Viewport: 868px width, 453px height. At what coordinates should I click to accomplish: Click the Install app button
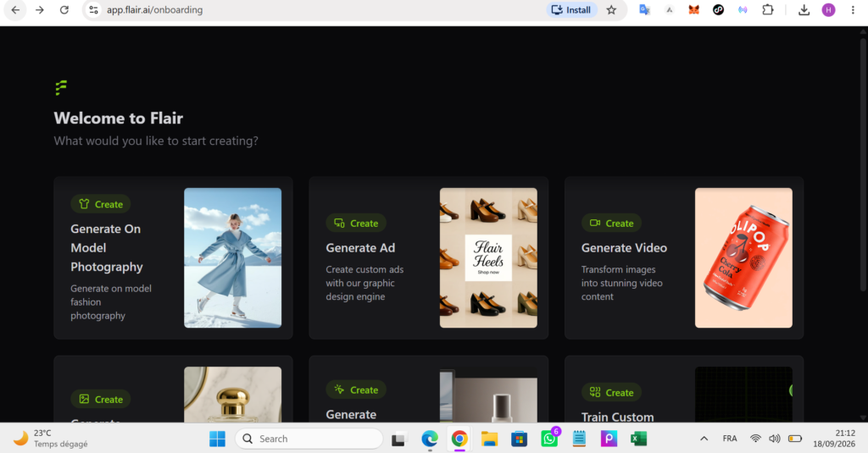[x=571, y=10]
